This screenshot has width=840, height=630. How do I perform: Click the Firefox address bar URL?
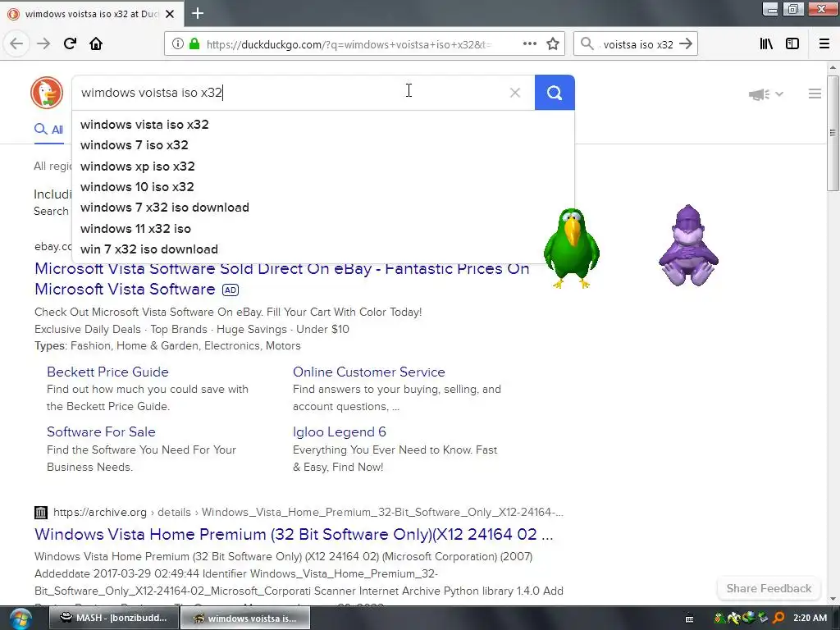point(348,44)
